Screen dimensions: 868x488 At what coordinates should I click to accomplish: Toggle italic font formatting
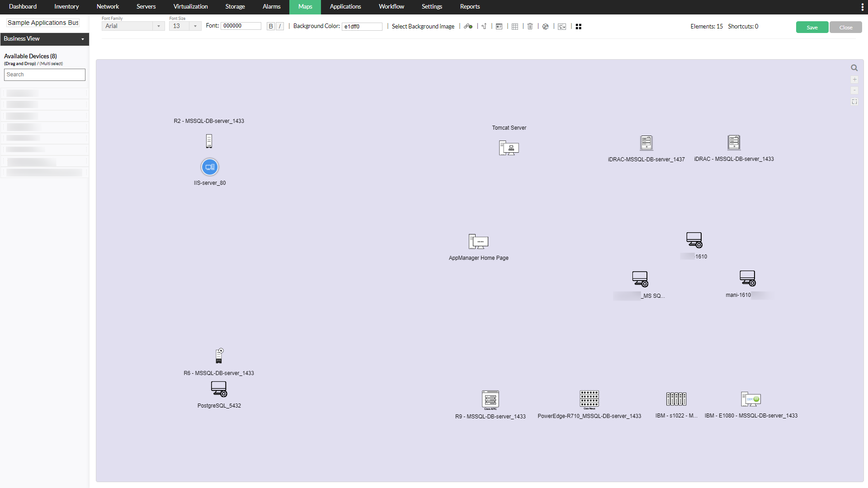(x=280, y=27)
